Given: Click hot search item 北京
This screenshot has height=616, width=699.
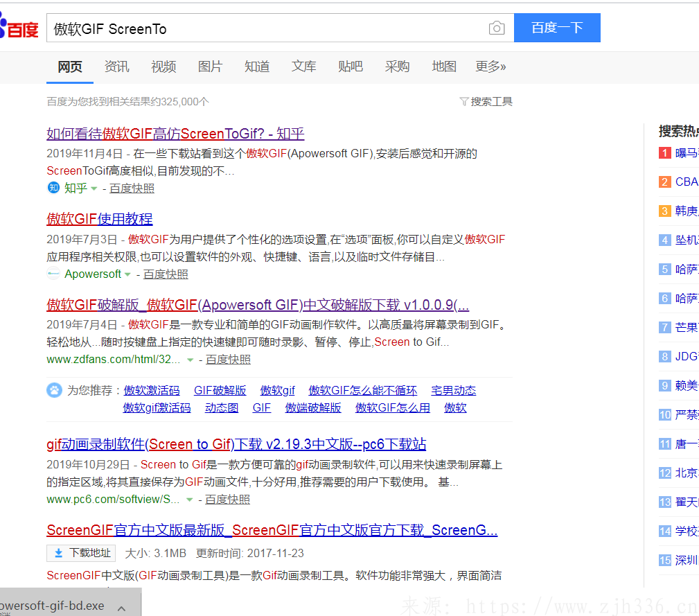Looking at the screenshot, I should pyautogui.click(x=687, y=473).
